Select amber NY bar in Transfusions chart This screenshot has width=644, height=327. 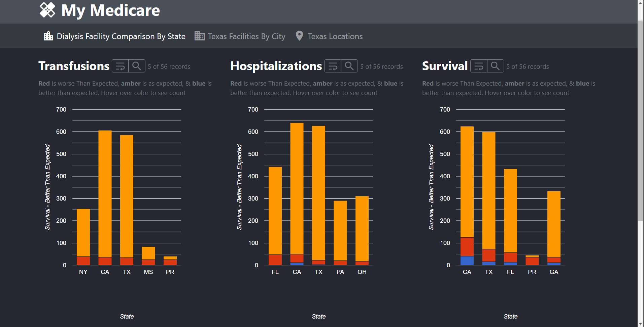pos(83,233)
